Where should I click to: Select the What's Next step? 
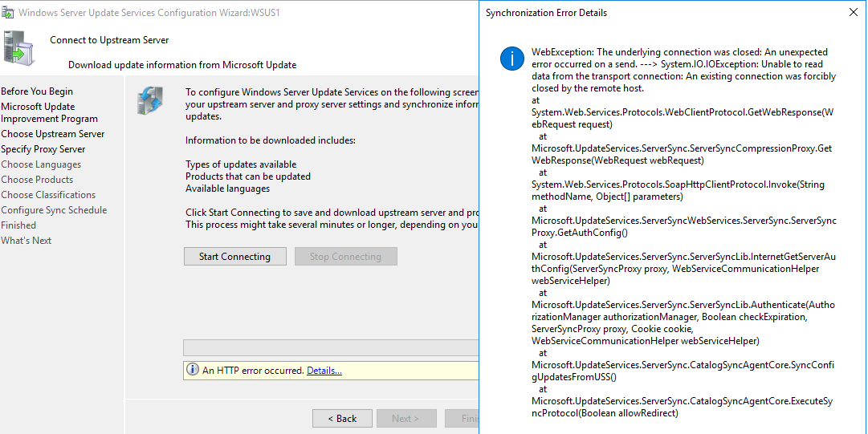tap(26, 241)
